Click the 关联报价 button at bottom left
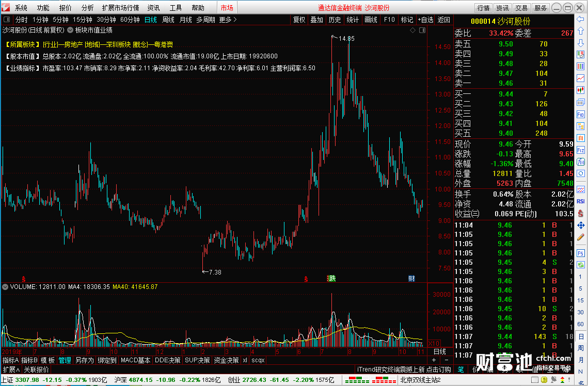Viewport: 588px width, 386px height. pyautogui.click(x=36, y=369)
